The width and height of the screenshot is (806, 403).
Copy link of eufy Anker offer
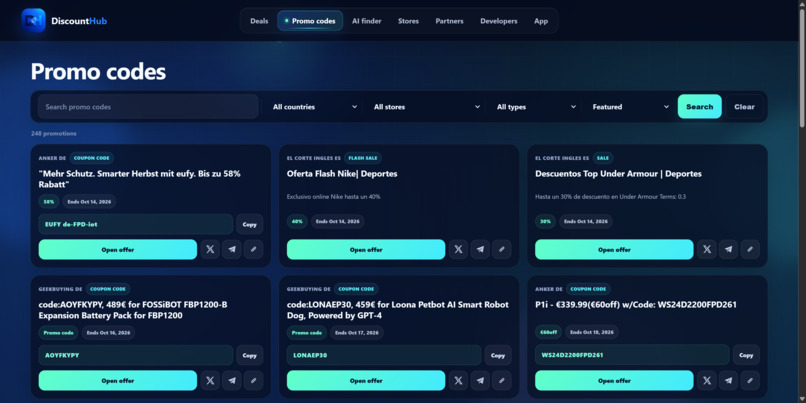tap(253, 249)
